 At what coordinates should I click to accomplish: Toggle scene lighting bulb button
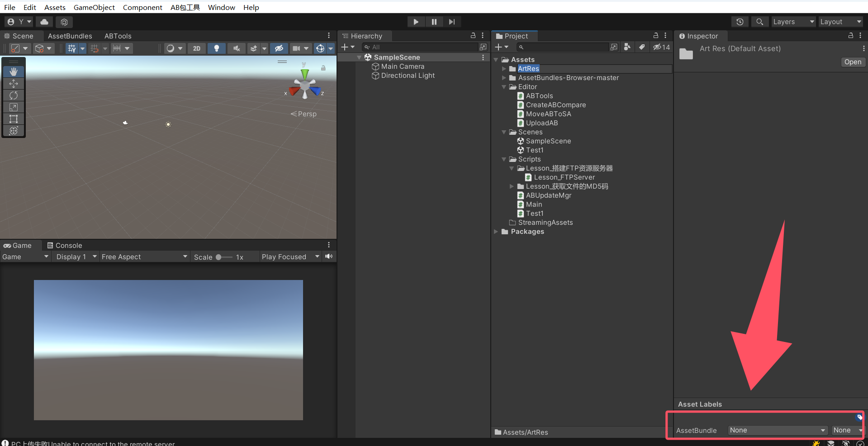tap(217, 48)
